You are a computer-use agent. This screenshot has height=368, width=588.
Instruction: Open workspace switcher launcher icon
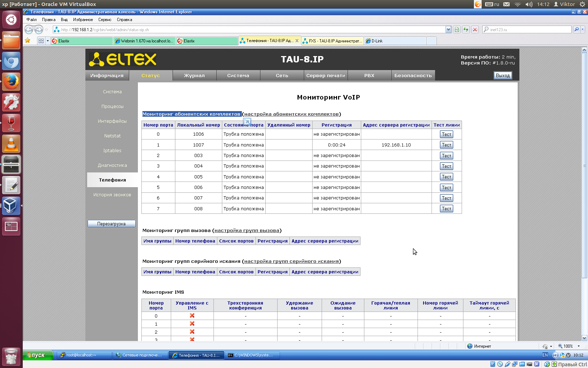(x=11, y=226)
